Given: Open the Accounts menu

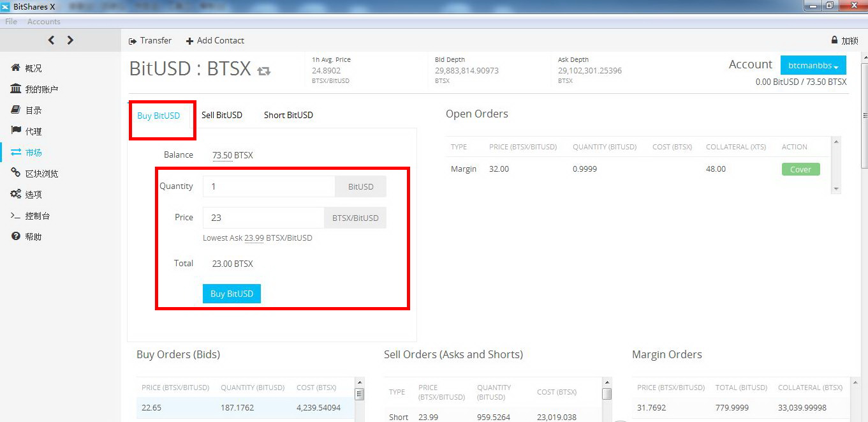Looking at the screenshot, I should (44, 22).
